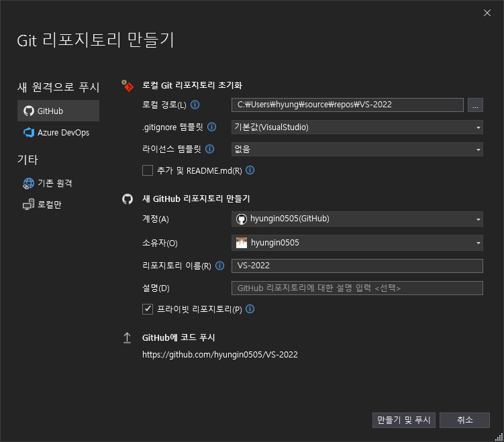This screenshot has height=442, width=504.
Task: Click the 리포지토리 이름 field with VS-2022
Action: coord(357,266)
